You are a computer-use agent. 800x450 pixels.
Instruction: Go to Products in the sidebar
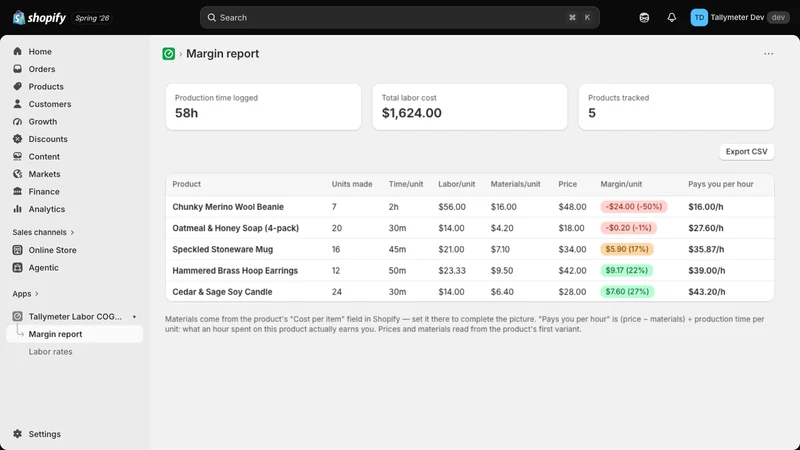pyautogui.click(x=46, y=86)
